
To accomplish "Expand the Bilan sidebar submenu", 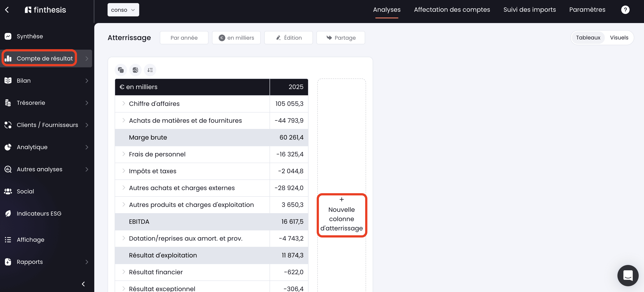I will tap(87, 81).
